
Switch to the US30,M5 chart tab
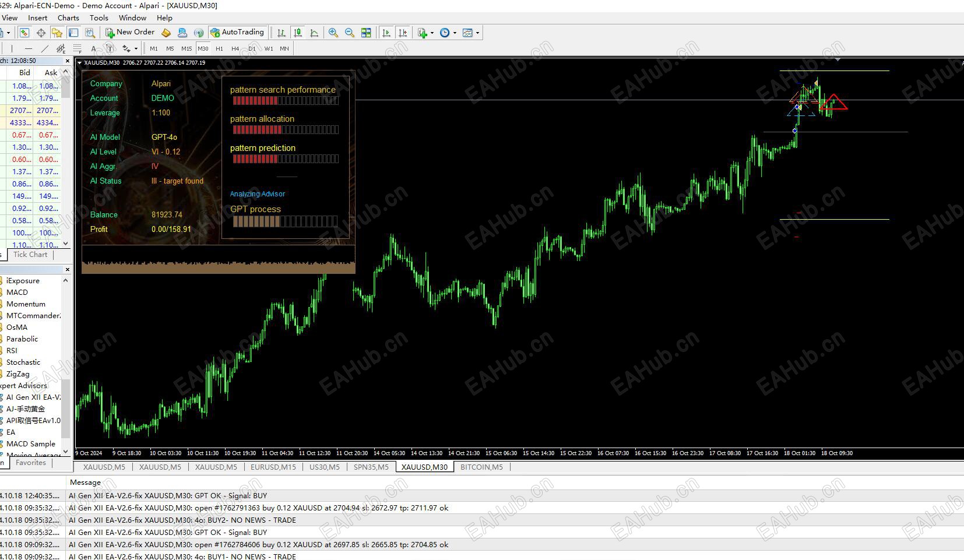(x=325, y=467)
